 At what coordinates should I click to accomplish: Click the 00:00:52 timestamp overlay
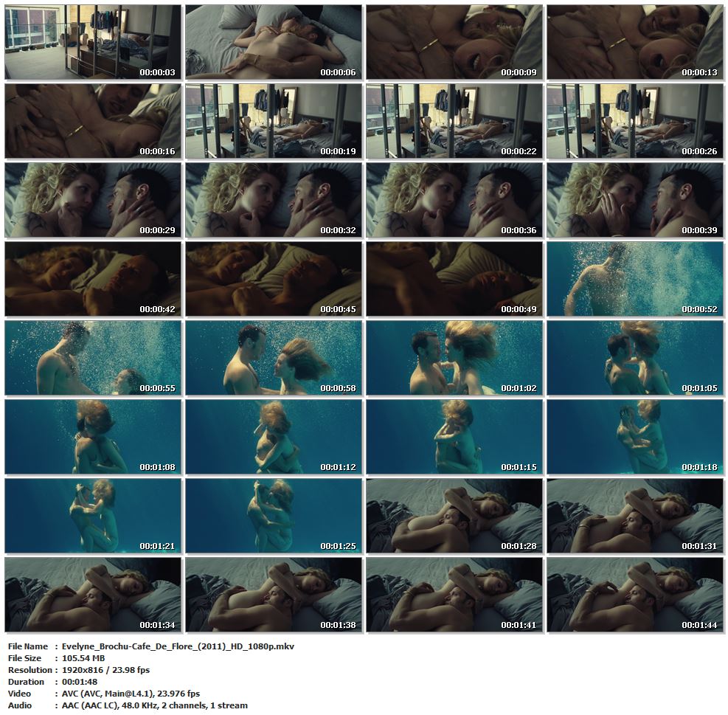point(700,309)
